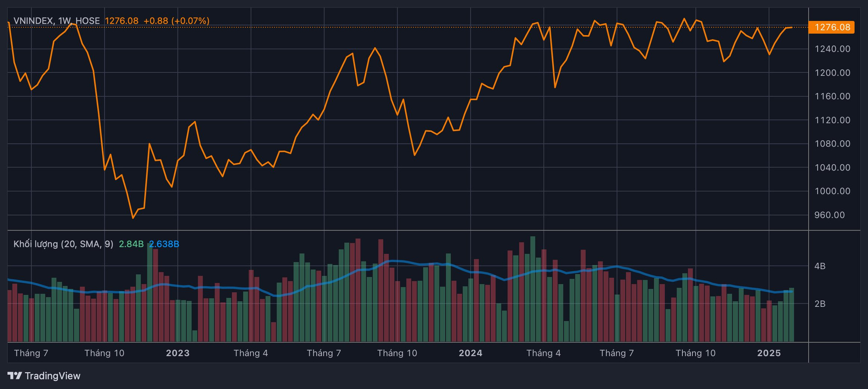Click the 2B volume axis label
Image resolution: width=868 pixels, height=389 pixels.
point(820,304)
